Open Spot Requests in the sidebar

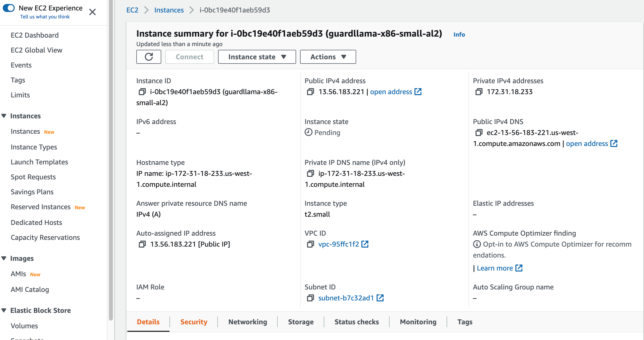33,177
